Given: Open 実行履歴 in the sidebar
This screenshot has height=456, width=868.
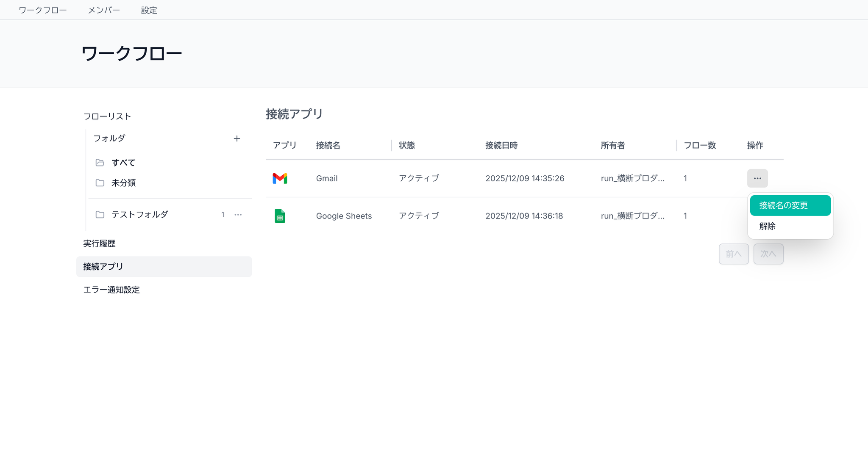Looking at the screenshot, I should [100, 243].
